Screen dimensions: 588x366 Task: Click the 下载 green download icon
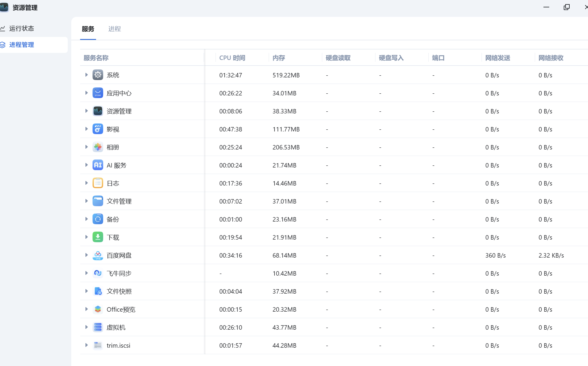click(x=98, y=237)
